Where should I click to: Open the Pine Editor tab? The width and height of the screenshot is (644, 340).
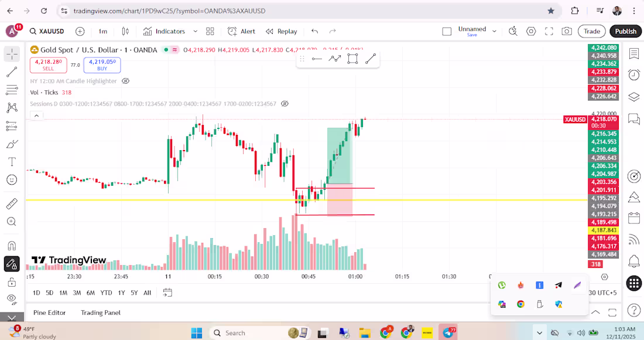(x=50, y=312)
